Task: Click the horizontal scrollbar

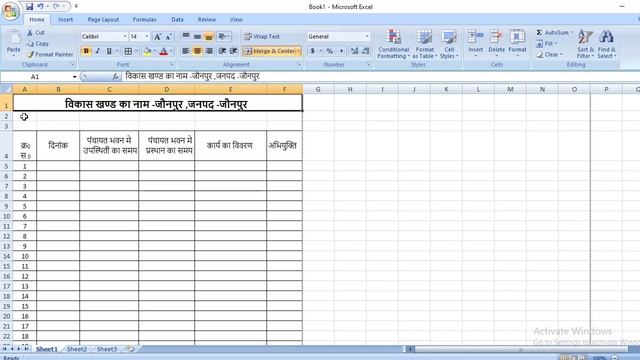Action: point(521,349)
